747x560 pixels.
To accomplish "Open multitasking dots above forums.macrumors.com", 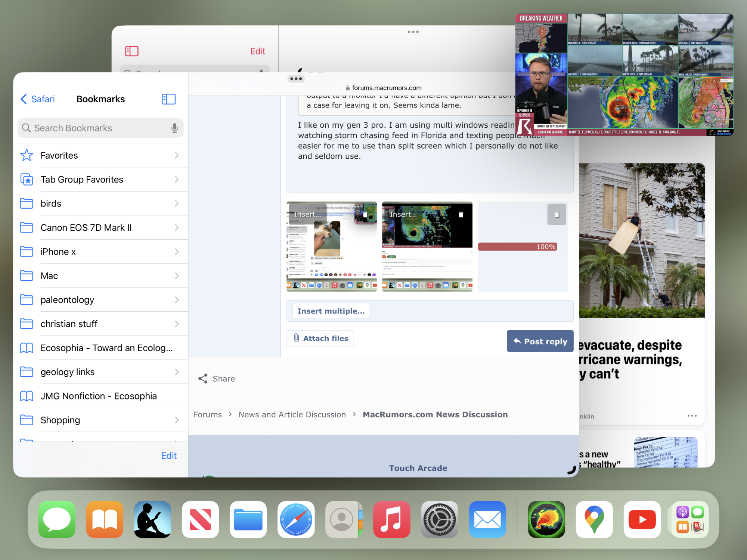I will 296,79.
